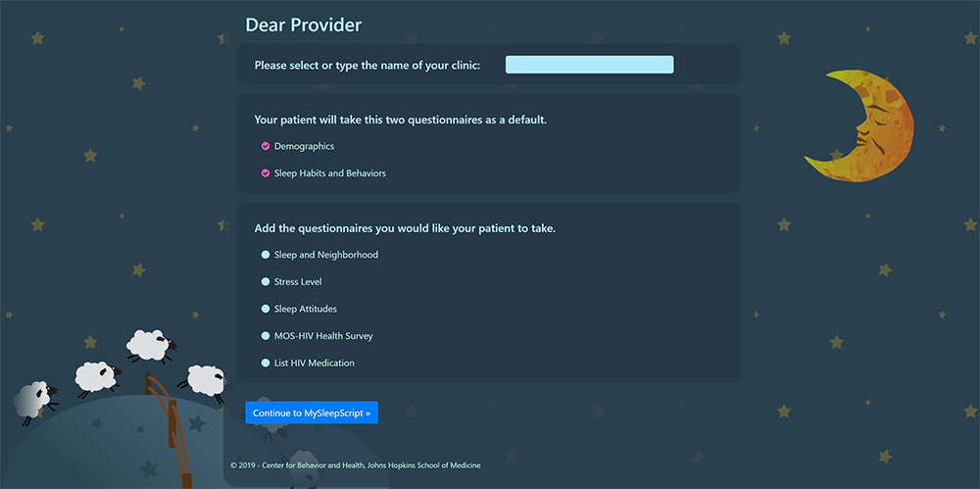The image size is (980, 489).
Task: Enable the Sleep and Neighborhood questionnaire
Action: pyautogui.click(x=266, y=255)
